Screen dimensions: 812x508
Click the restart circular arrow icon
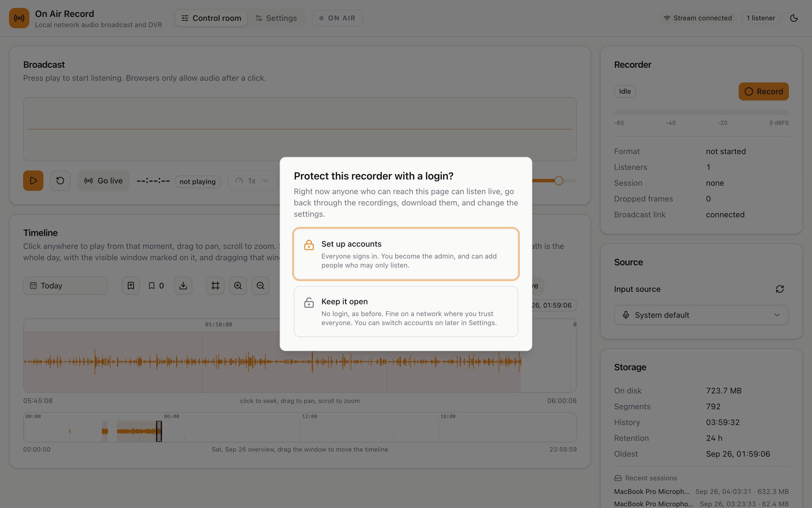[x=60, y=181]
